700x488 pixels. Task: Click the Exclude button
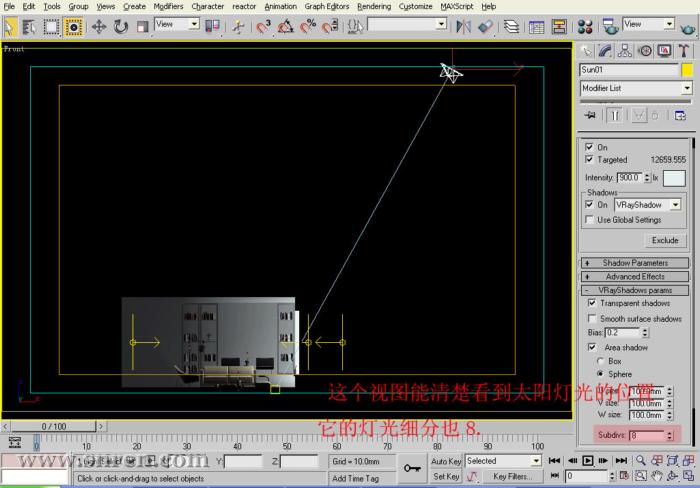[x=664, y=240]
